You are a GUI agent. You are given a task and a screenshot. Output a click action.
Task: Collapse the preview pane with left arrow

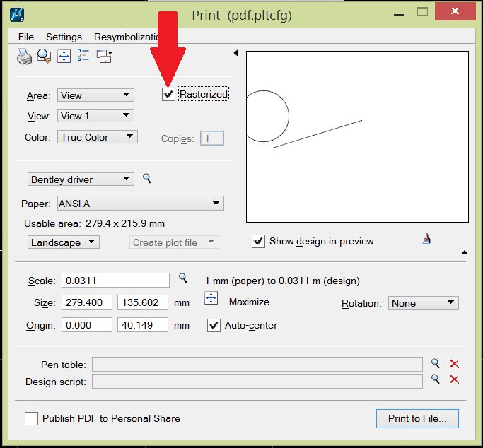[x=235, y=53]
